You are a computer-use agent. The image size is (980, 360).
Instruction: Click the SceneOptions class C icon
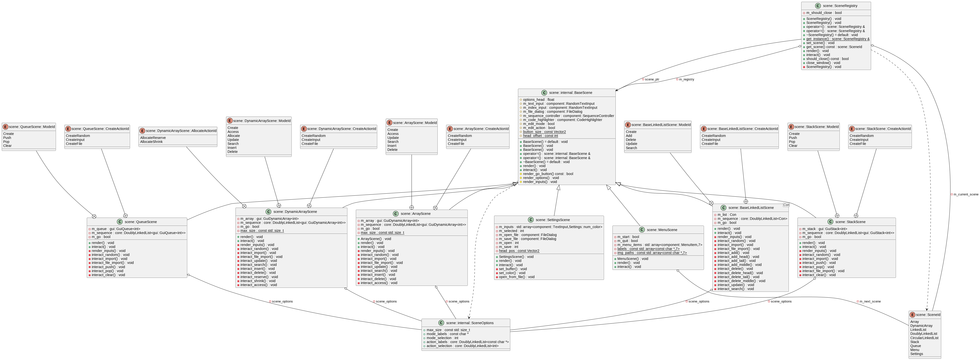click(x=441, y=323)
